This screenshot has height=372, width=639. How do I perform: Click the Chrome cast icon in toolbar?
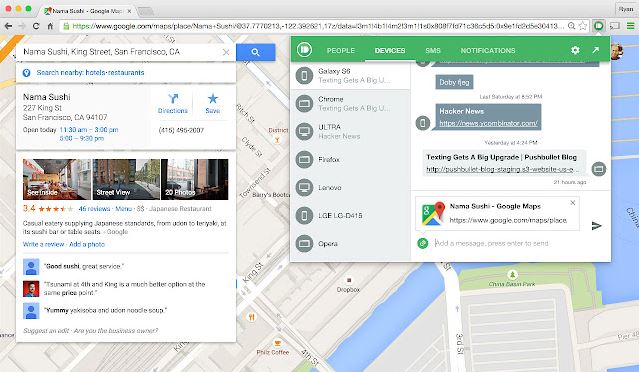point(615,26)
